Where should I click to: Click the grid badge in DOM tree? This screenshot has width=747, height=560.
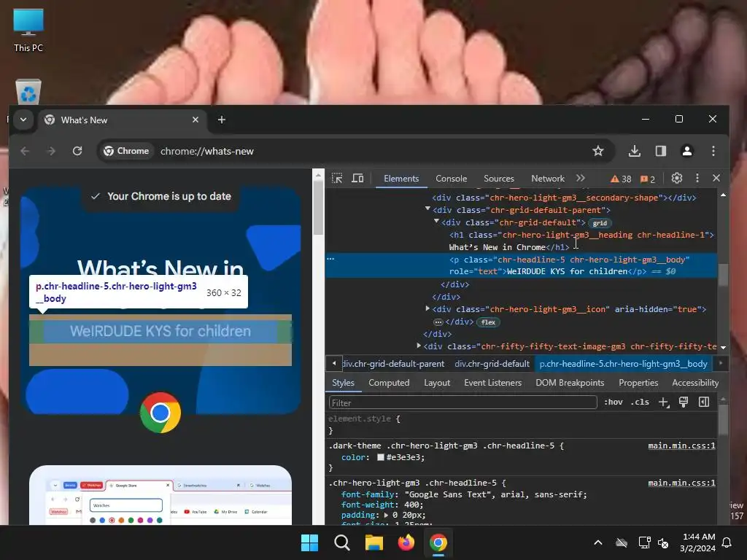[600, 223]
